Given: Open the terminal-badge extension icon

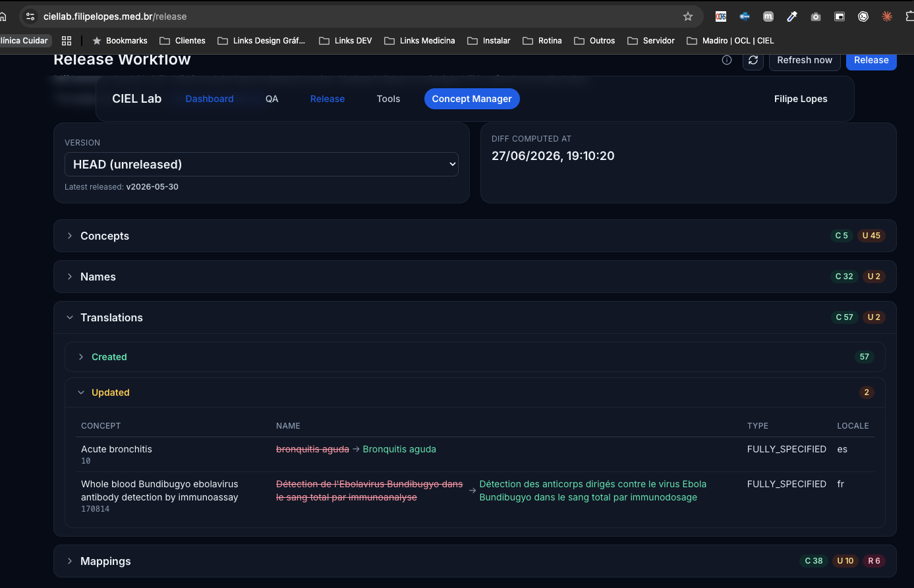Looking at the screenshot, I should coord(863,16).
